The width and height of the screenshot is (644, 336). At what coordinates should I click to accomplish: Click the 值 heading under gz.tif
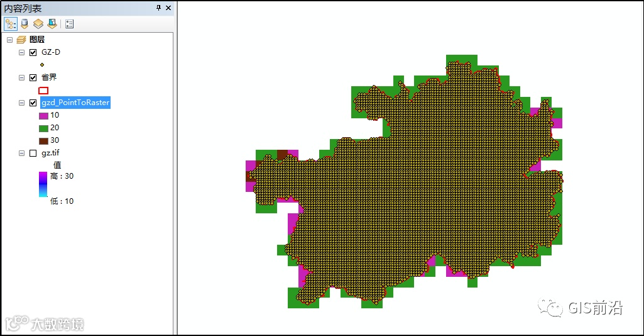57,165
